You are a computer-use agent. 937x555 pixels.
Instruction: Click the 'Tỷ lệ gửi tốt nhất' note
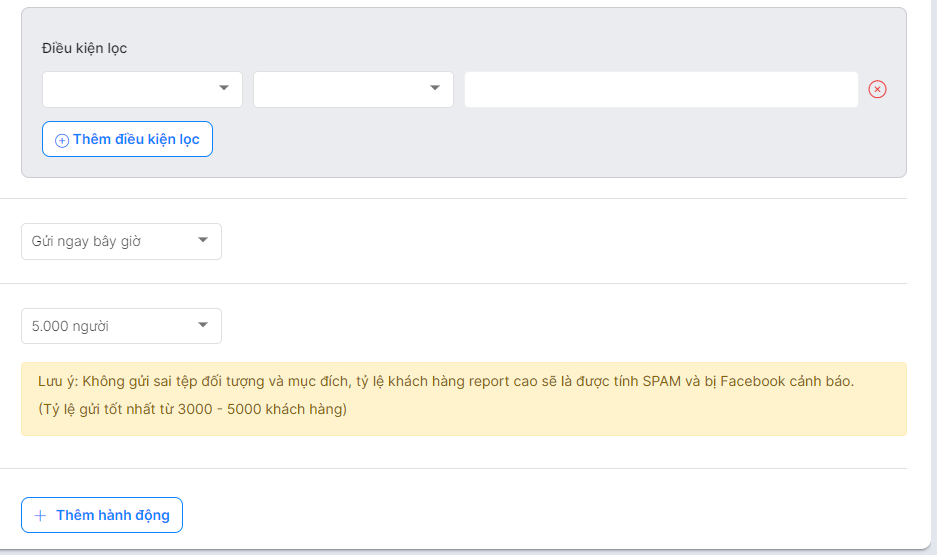pos(192,409)
